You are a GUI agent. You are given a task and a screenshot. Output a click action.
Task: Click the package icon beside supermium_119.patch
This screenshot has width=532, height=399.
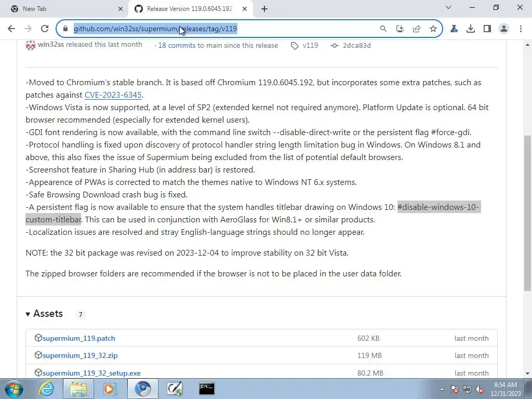tap(38, 338)
